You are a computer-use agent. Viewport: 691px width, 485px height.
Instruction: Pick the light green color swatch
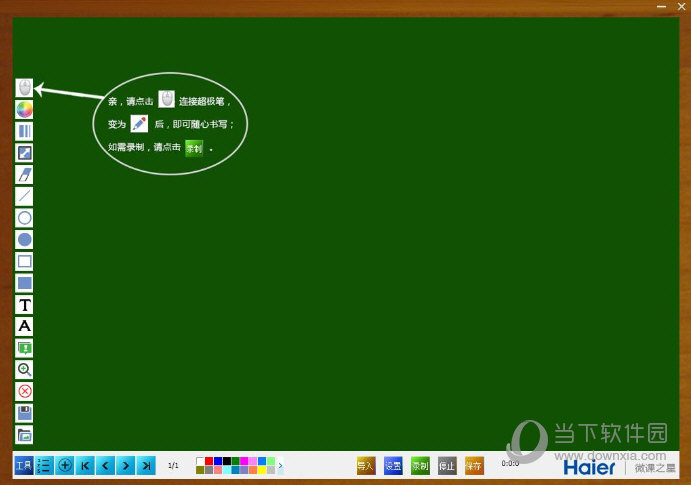pos(271,461)
